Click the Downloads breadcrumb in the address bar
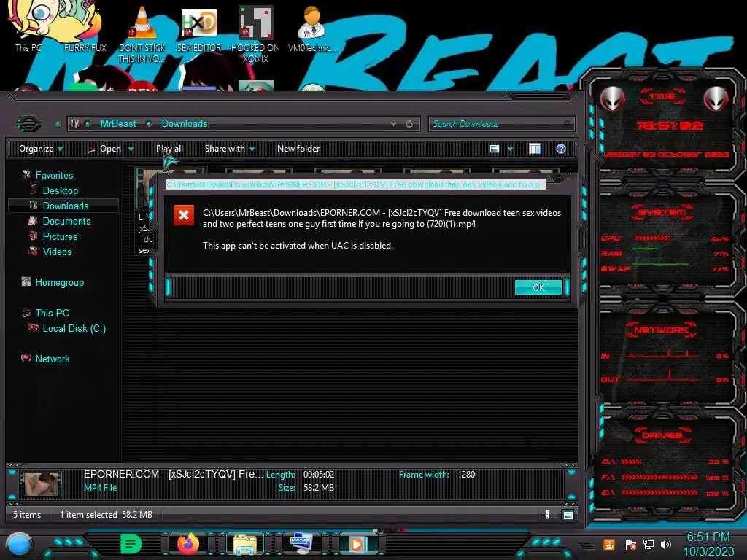The image size is (747, 560). point(185,123)
